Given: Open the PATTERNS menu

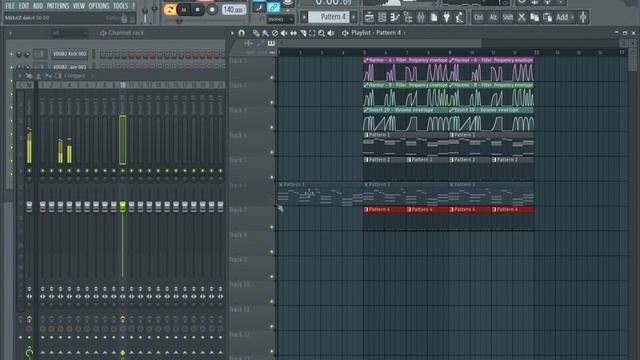Looking at the screenshot, I should 58,6.
